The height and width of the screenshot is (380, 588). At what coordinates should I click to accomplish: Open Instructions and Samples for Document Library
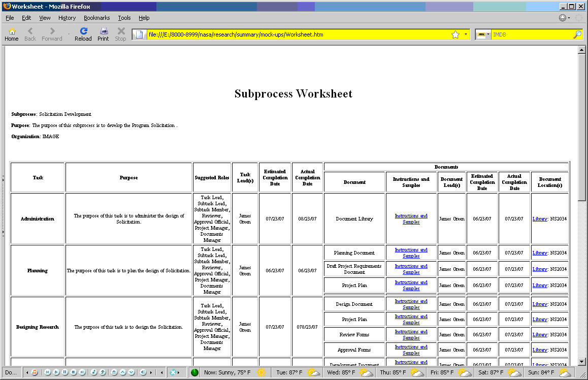411,218
